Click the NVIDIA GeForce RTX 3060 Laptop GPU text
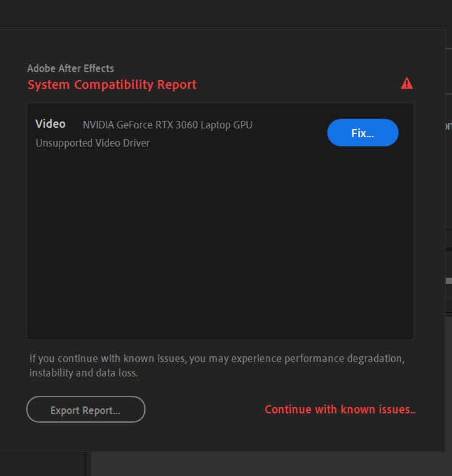Viewport: 452px width, 476px height. pos(167,125)
